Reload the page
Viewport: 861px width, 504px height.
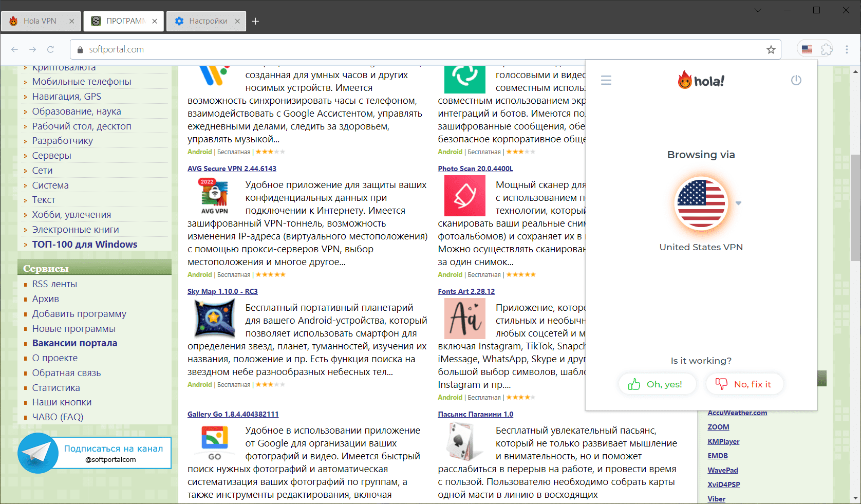50,49
